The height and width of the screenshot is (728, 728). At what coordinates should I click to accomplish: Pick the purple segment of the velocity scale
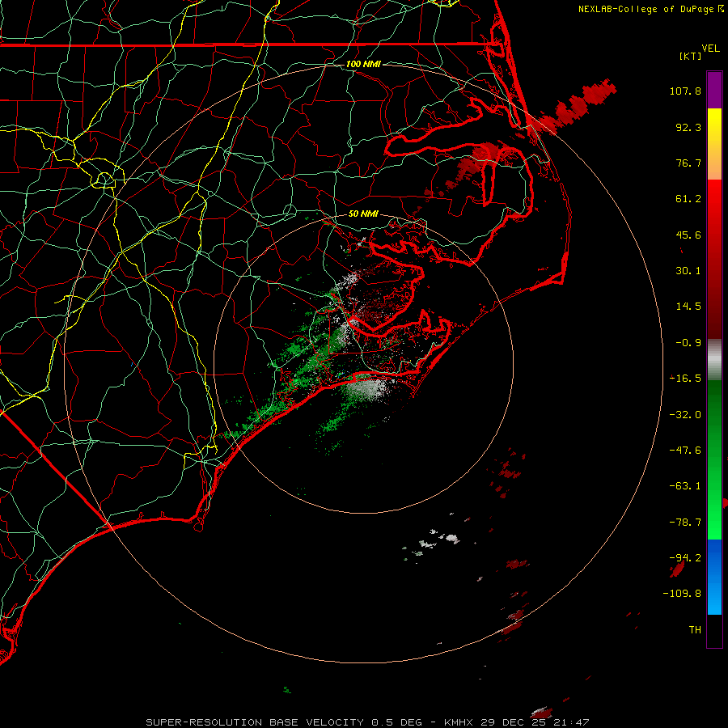point(714,91)
